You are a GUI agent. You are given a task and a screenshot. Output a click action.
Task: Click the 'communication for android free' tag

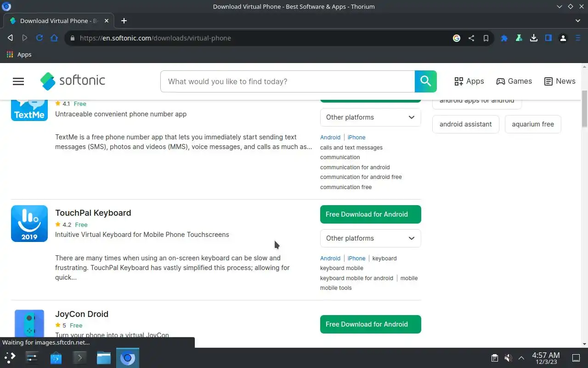click(361, 177)
